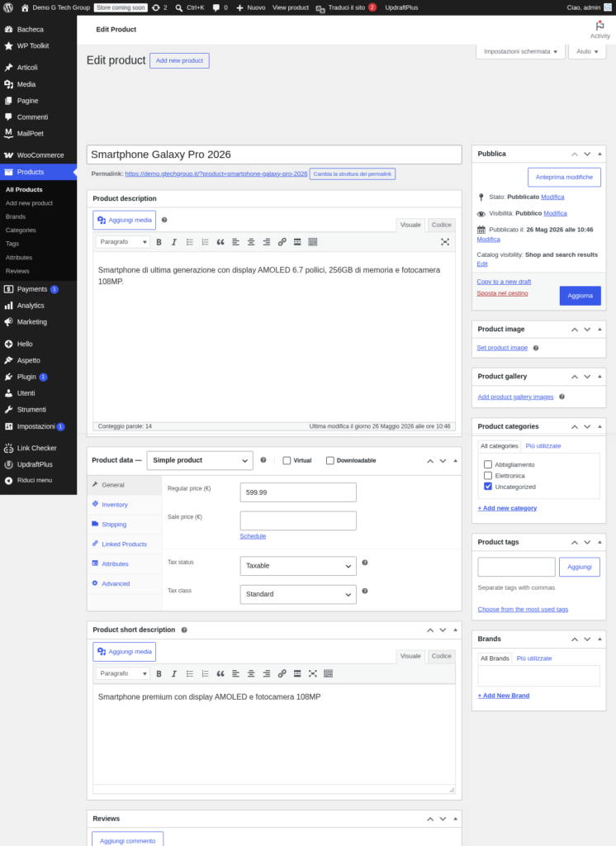Enable the Downloadable checkbox

329,461
